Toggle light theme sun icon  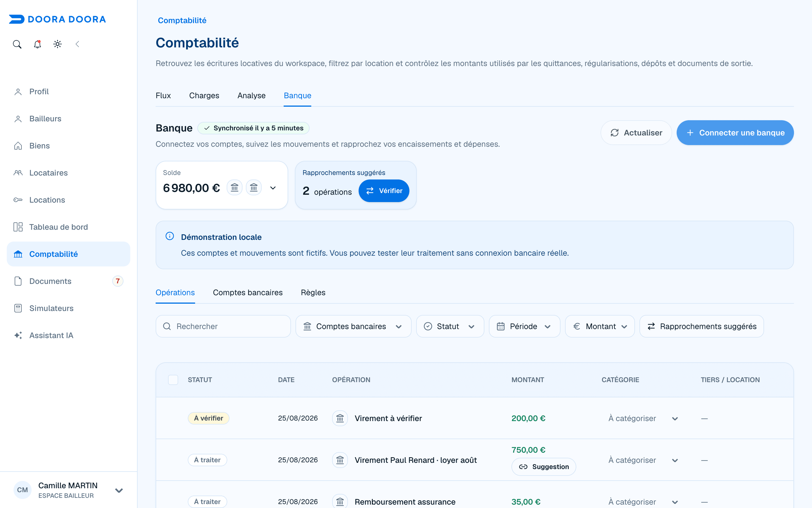(x=58, y=44)
